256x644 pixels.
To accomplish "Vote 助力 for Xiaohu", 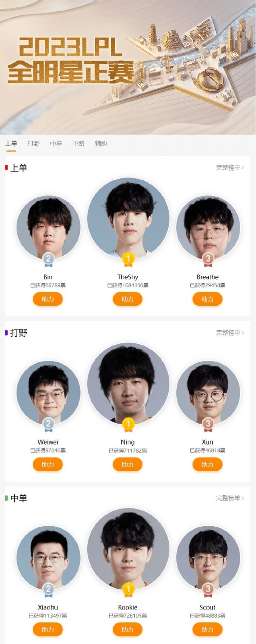I will tap(48, 629).
